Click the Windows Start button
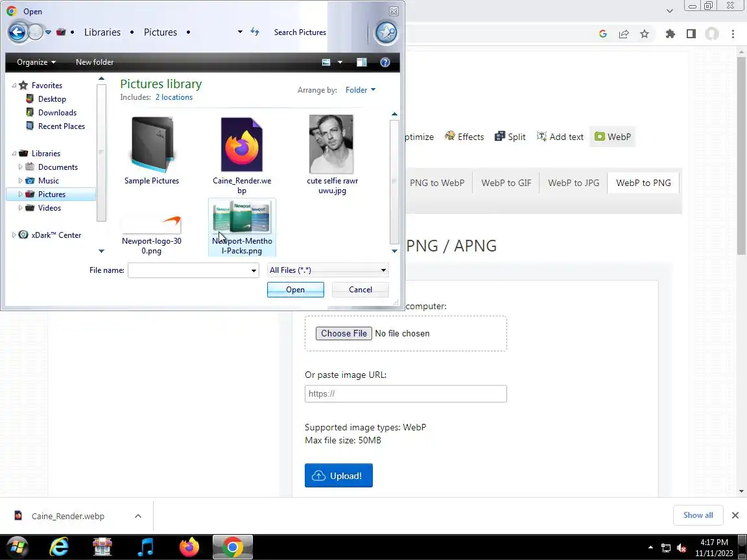The image size is (747, 560). point(18,548)
